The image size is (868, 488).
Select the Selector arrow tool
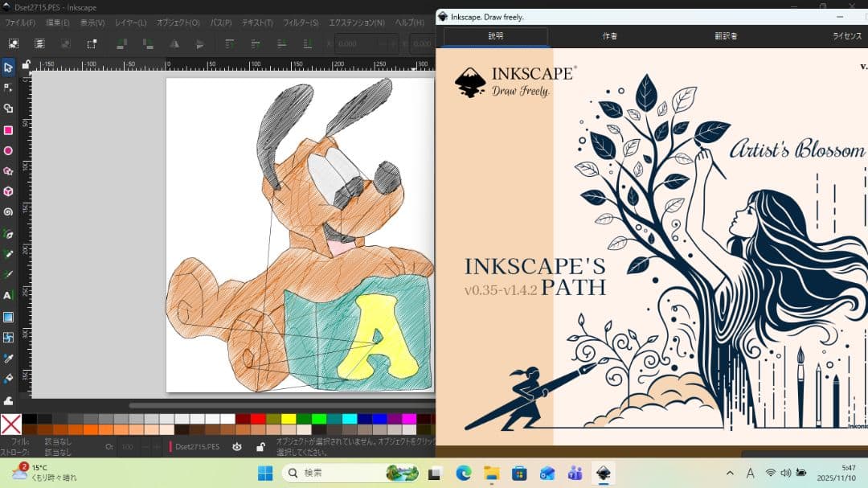(x=8, y=68)
